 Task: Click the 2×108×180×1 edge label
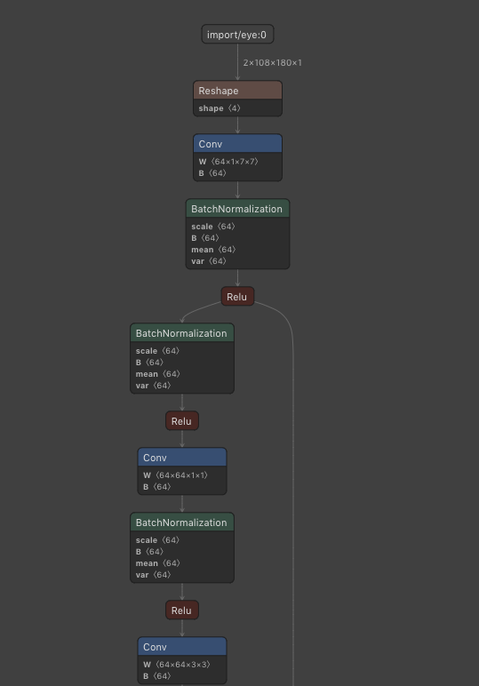pyautogui.click(x=273, y=63)
